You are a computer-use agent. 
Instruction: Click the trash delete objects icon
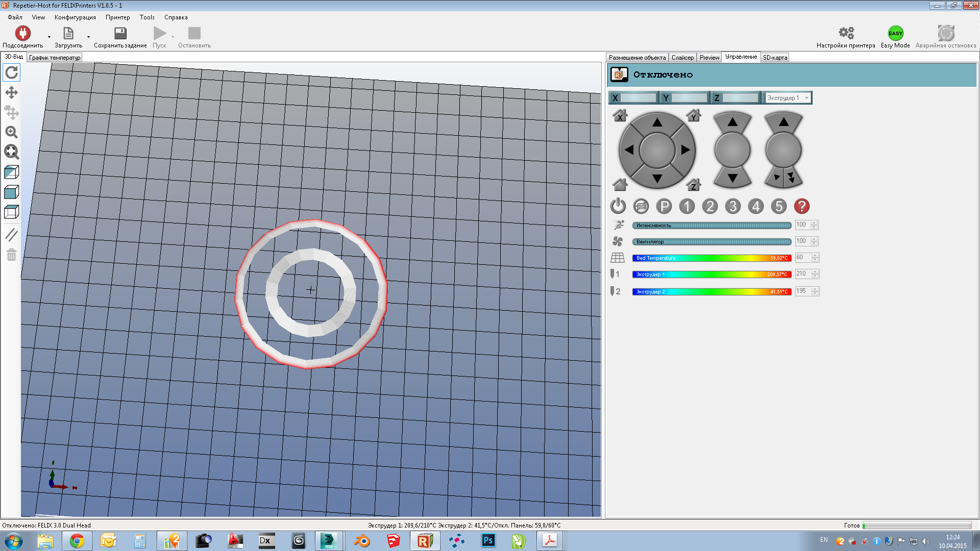click(x=11, y=255)
